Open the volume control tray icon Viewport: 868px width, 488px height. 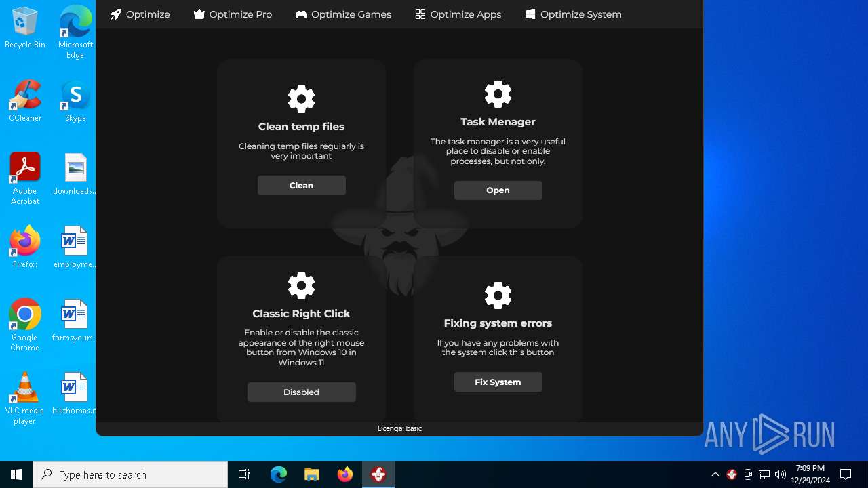coord(781,474)
